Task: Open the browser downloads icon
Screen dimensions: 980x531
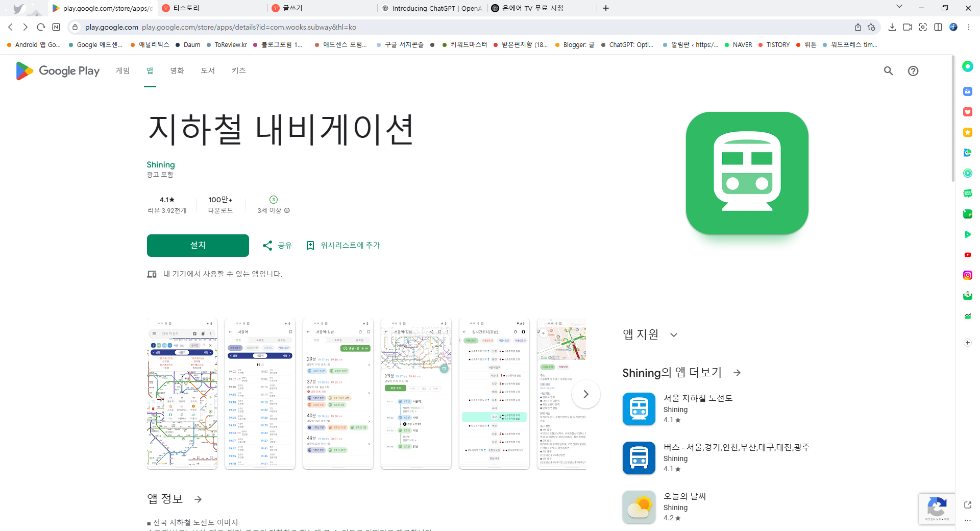Action: point(893,27)
